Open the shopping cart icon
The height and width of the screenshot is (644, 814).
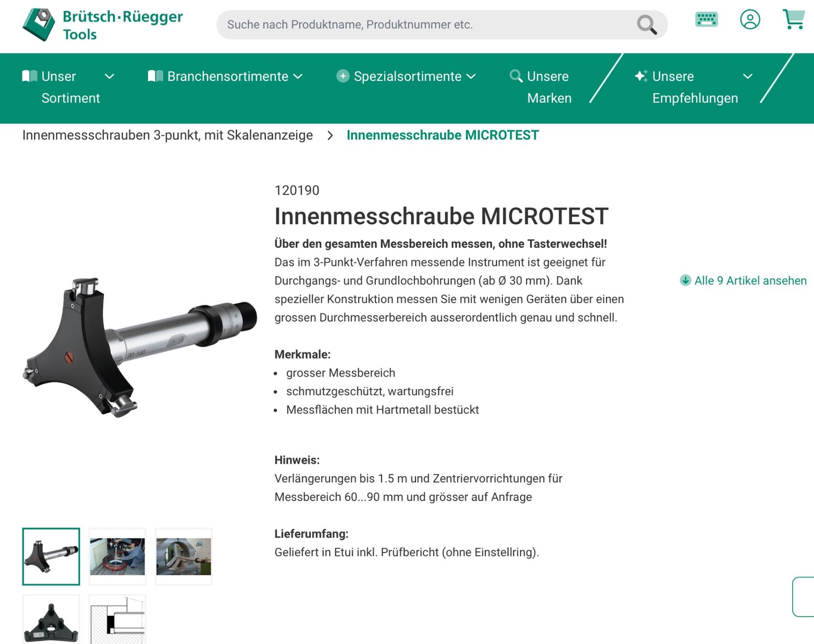click(794, 20)
